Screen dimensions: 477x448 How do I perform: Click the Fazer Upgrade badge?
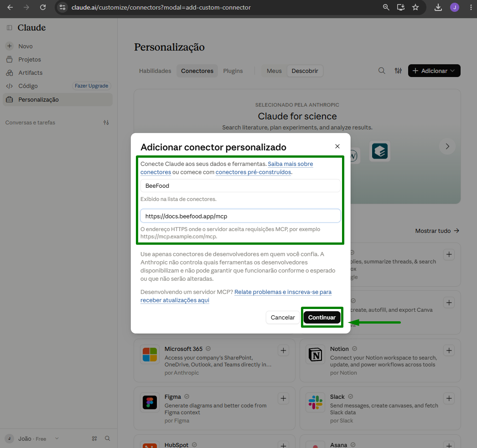click(92, 86)
